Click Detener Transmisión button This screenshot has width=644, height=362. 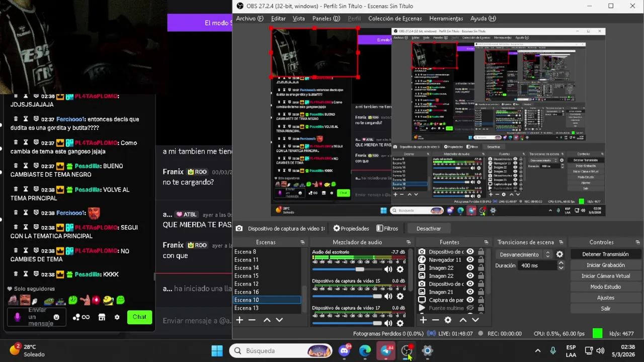tap(605, 254)
